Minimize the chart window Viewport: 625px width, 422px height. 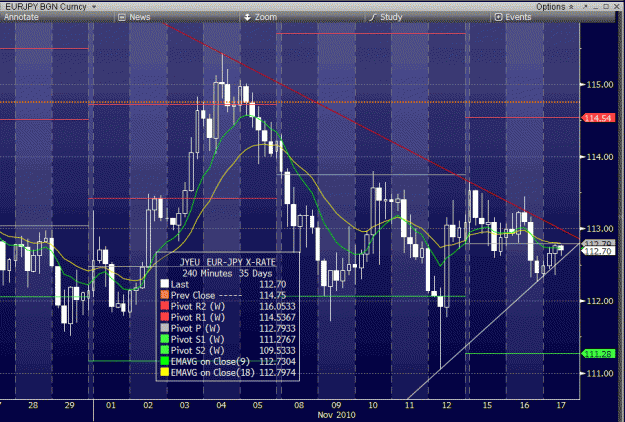596,7
